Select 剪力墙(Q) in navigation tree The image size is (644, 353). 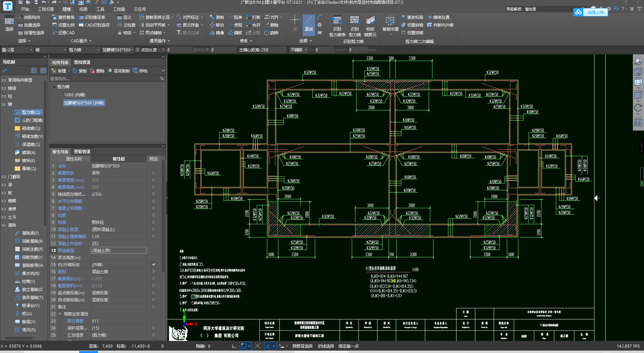pos(28,112)
